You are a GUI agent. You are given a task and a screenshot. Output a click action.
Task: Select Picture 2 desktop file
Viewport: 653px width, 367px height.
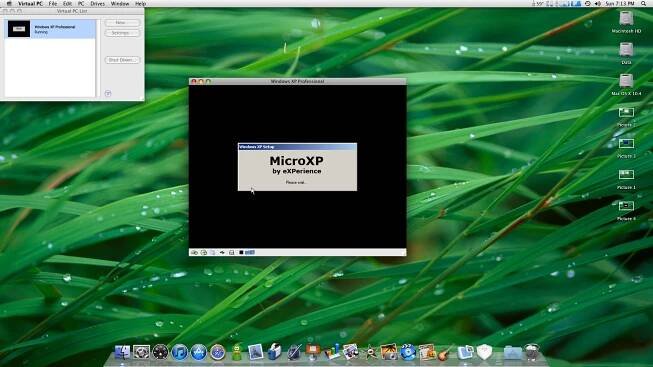pos(626,117)
